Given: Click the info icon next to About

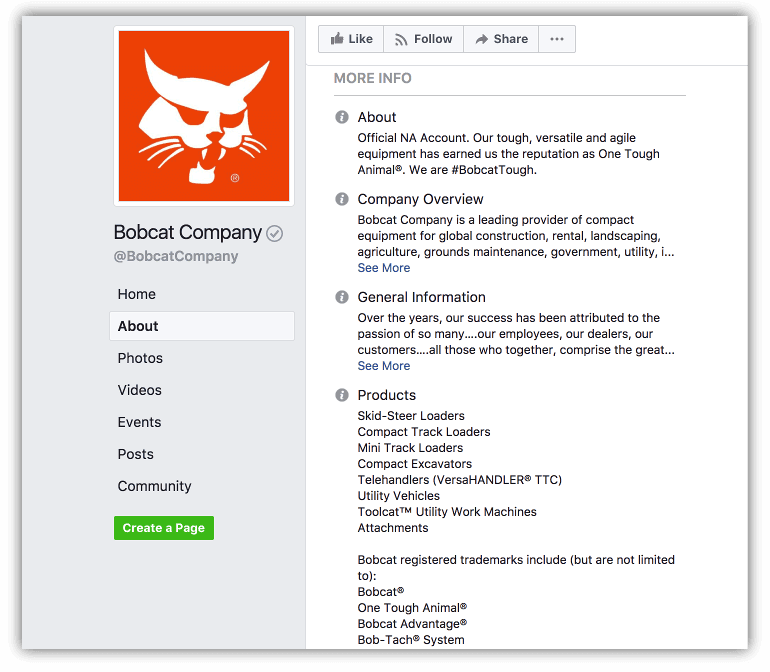Looking at the screenshot, I should pos(342,117).
